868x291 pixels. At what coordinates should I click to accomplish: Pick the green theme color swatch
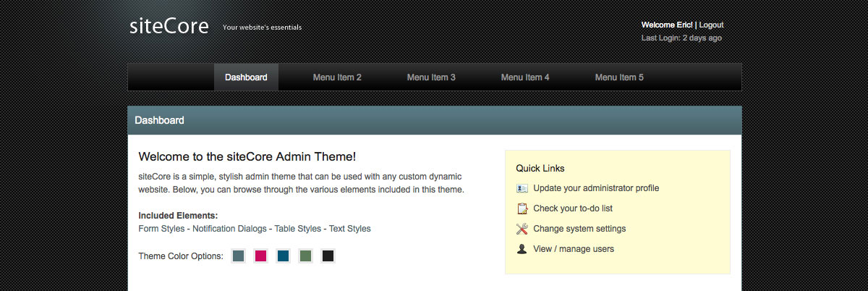[305, 256]
